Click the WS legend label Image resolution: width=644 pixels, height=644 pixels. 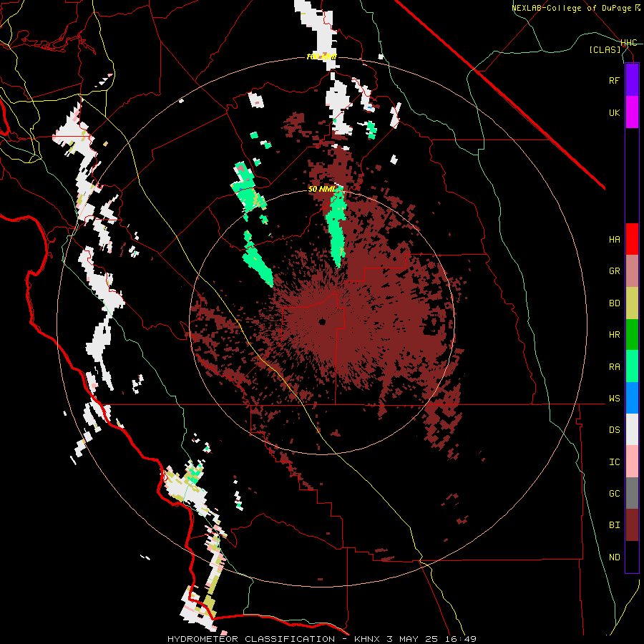(x=614, y=399)
